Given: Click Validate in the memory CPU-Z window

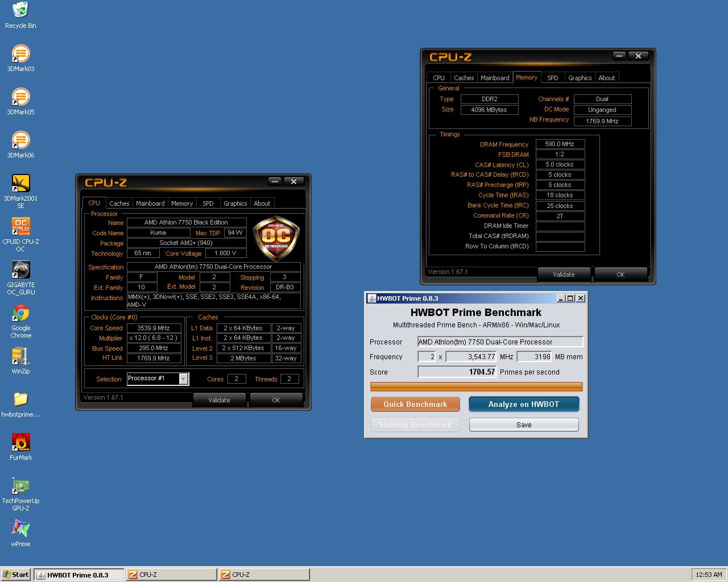Looking at the screenshot, I should coord(564,275).
